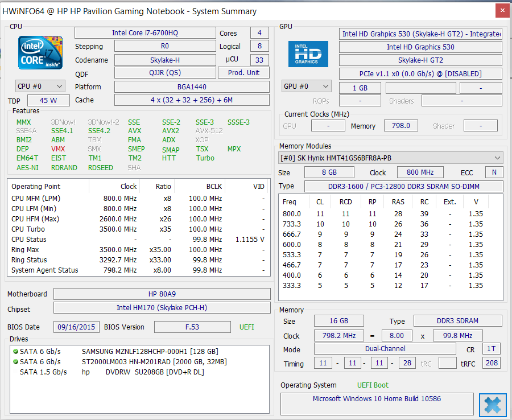
Task: Click the blue X close icon
Action: 493,405
